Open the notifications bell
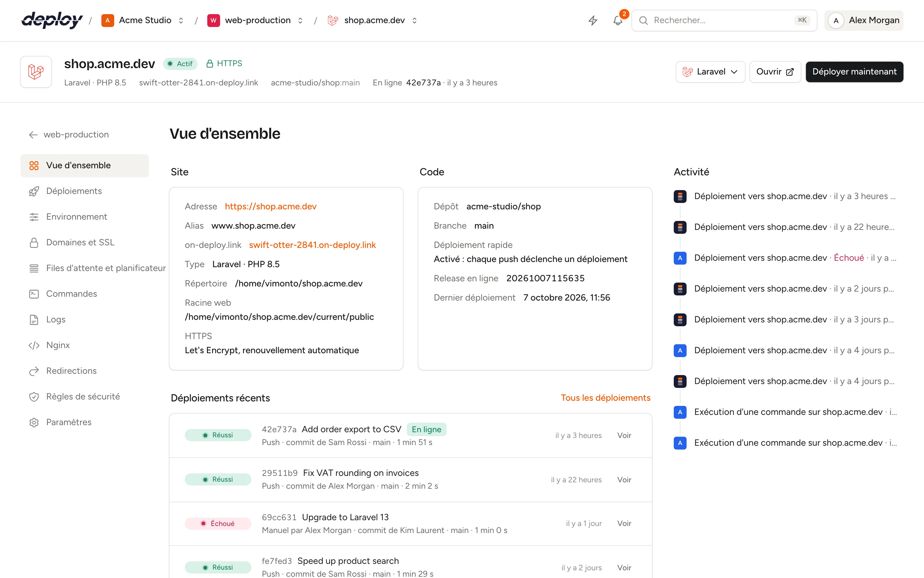 pyautogui.click(x=618, y=20)
